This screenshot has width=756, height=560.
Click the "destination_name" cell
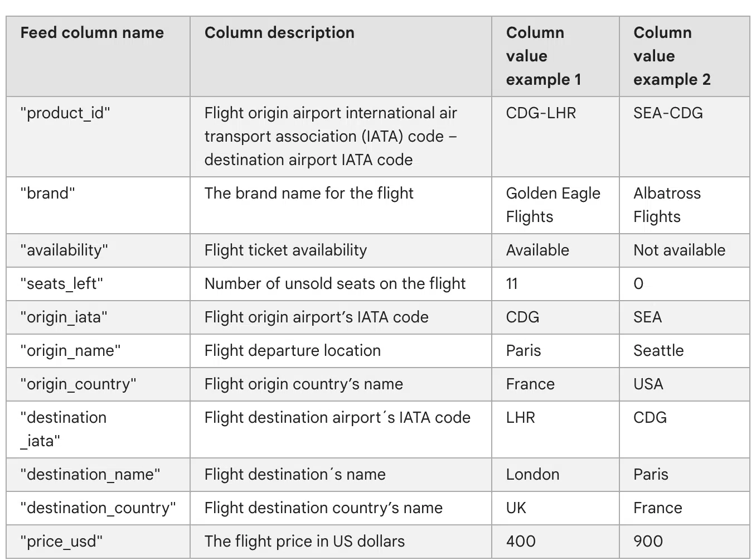click(x=90, y=475)
